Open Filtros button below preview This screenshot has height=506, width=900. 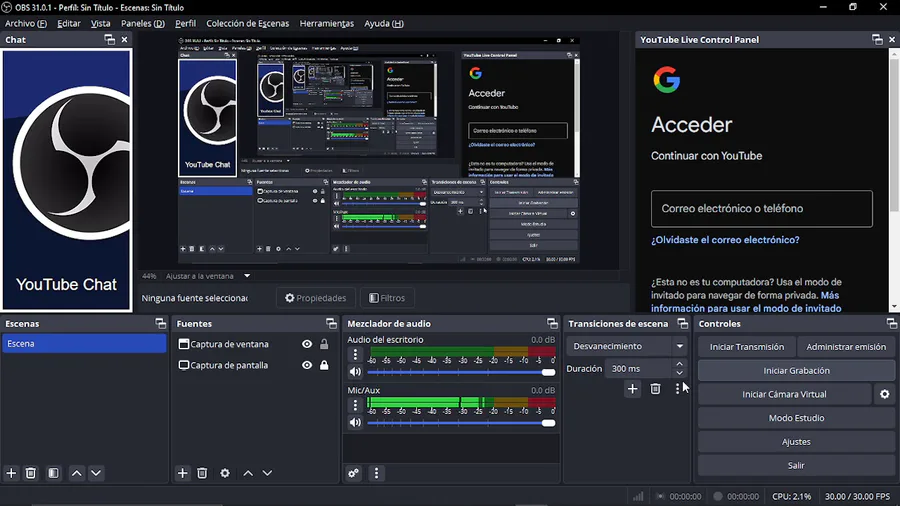tap(387, 298)
